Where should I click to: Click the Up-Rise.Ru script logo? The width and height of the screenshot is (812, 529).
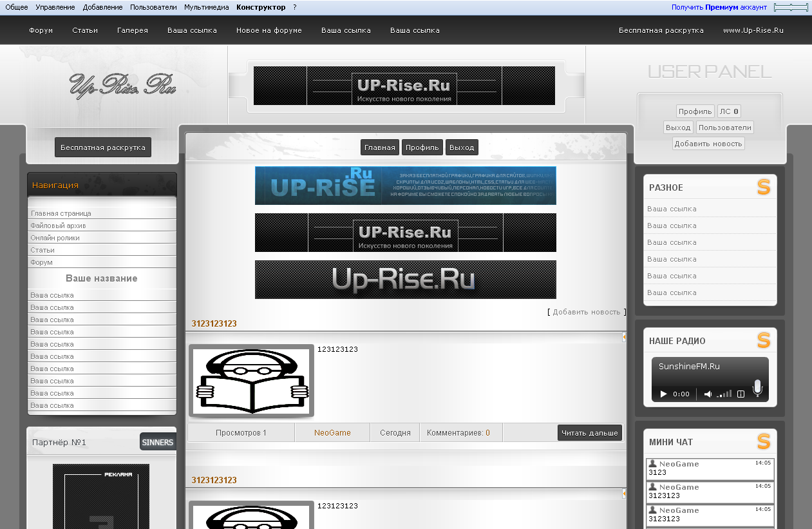coord(122,86)
